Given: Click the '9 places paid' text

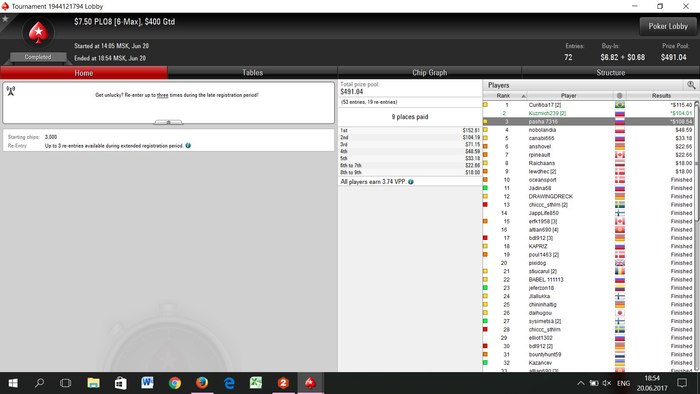Looking at the screenshot, I should coord(410,117).
